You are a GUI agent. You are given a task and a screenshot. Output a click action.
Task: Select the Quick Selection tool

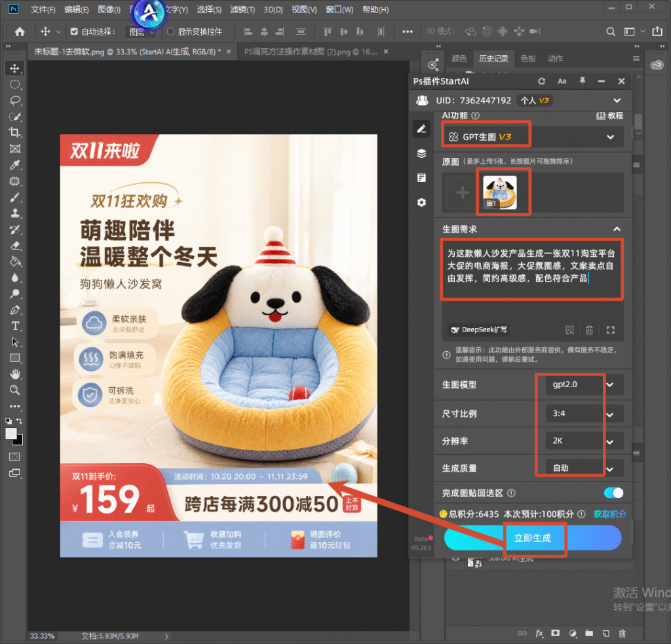click(15, 117)
